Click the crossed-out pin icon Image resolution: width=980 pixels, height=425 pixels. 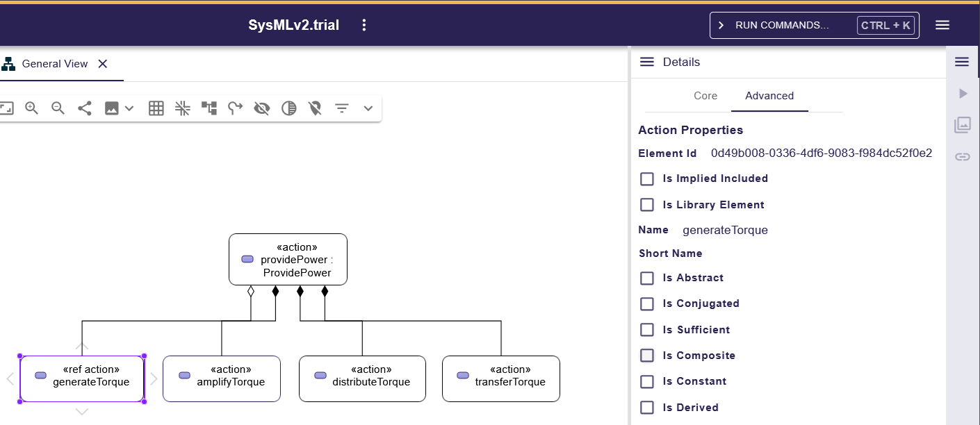click(x=315, y=108)
